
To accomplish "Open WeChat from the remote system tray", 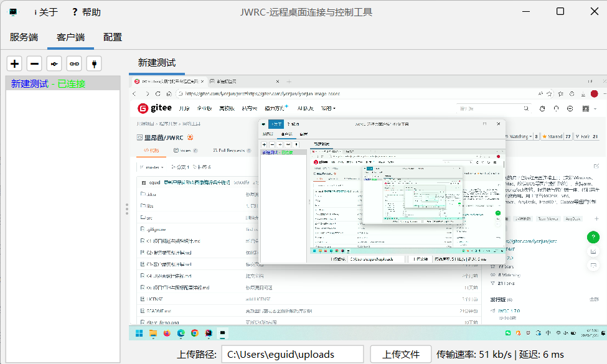I will (x=509, y=334).
